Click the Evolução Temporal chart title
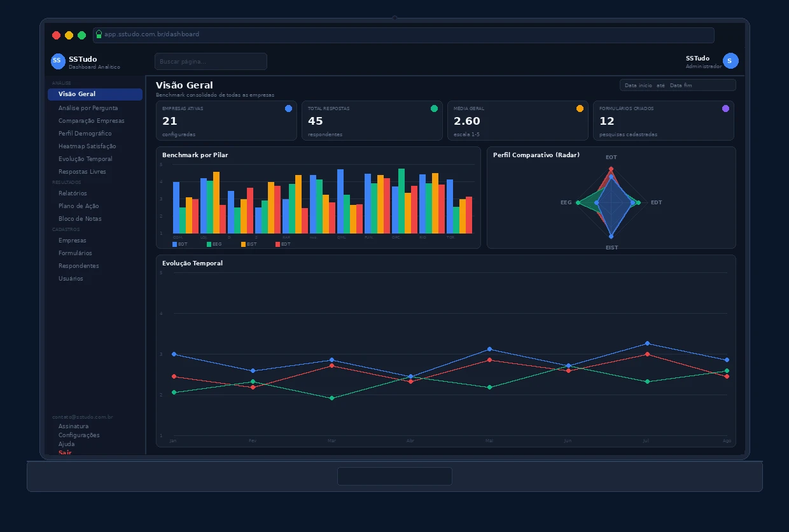 (x=192, y=263)
